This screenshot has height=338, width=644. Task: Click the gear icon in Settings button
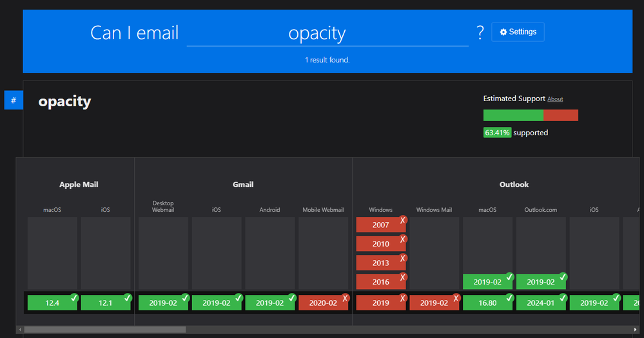[503, 32]
